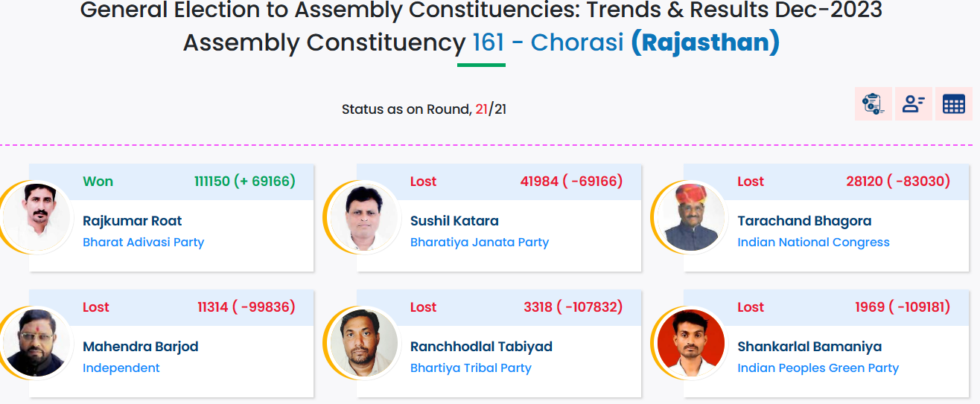Click the Independent party label
The height and width of the screenshot is (404, 980).
pyautogui.click(x=121, y=368)
